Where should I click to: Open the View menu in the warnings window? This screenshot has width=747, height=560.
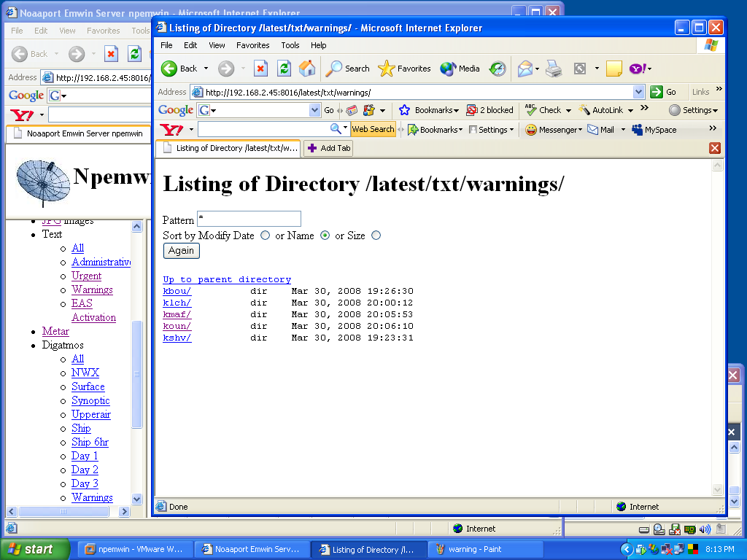point(217,45)
